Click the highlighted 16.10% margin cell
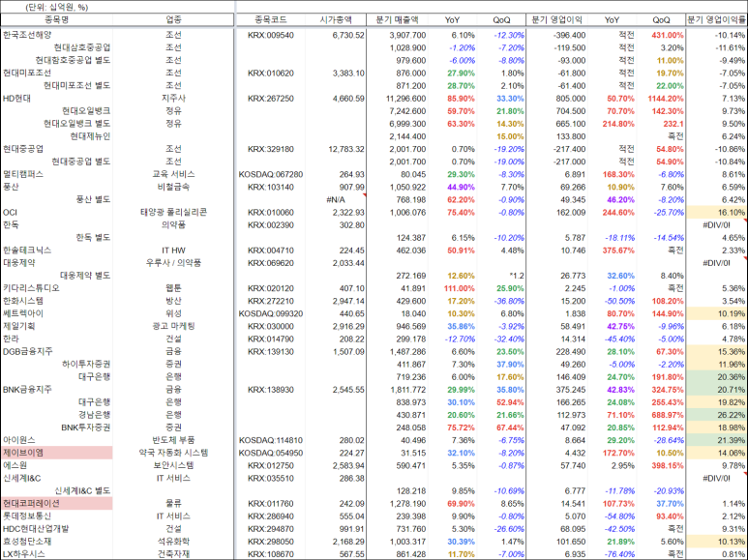 [716, 212]
